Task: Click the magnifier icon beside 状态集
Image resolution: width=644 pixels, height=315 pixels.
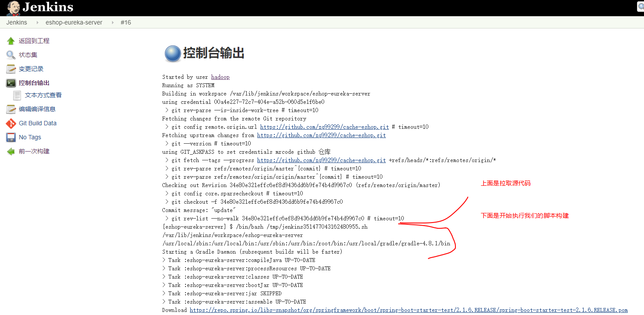Action: 11,55
